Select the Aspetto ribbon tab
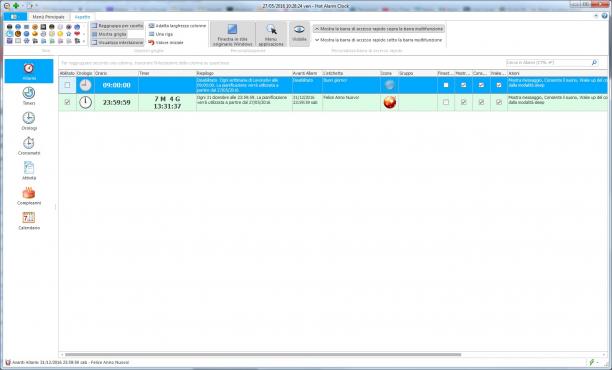This screenshot has height=370, width=612. pos(82,17)
